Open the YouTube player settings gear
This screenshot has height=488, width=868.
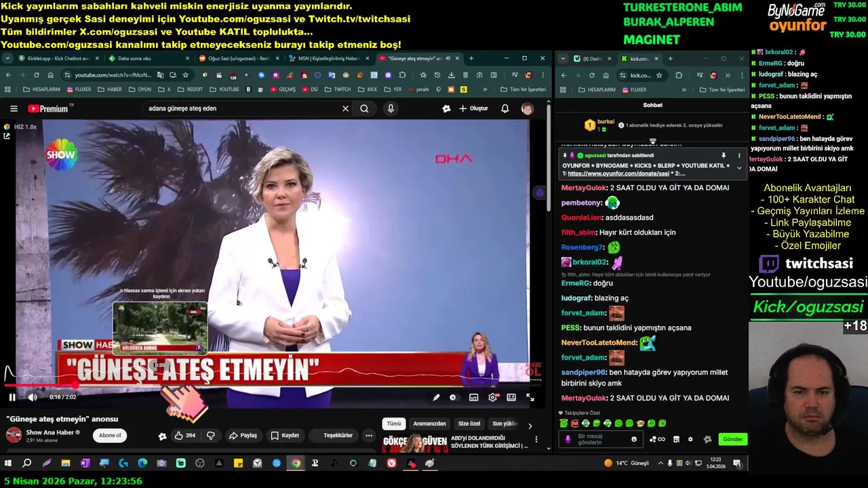click(x=493, y=397)
